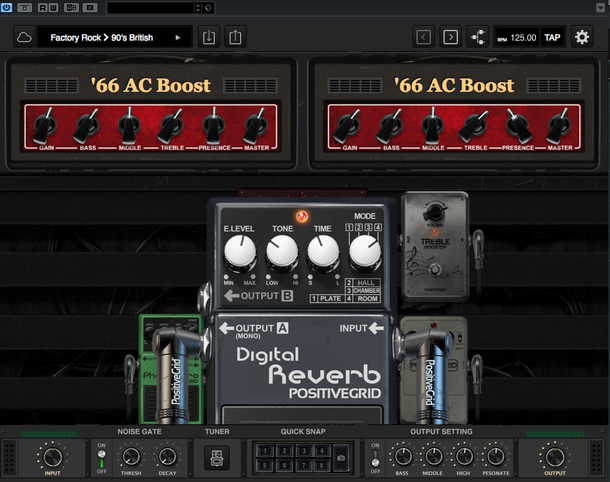Open the host preset management diamond icon
This screenshot has width=610, height=482.
208,7
